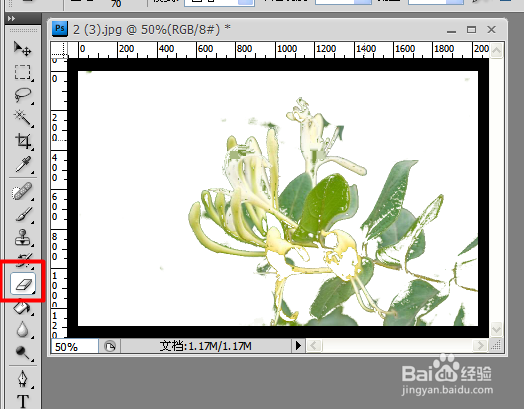
Task: Click the document window resize grip
Action: pos(497,346)
